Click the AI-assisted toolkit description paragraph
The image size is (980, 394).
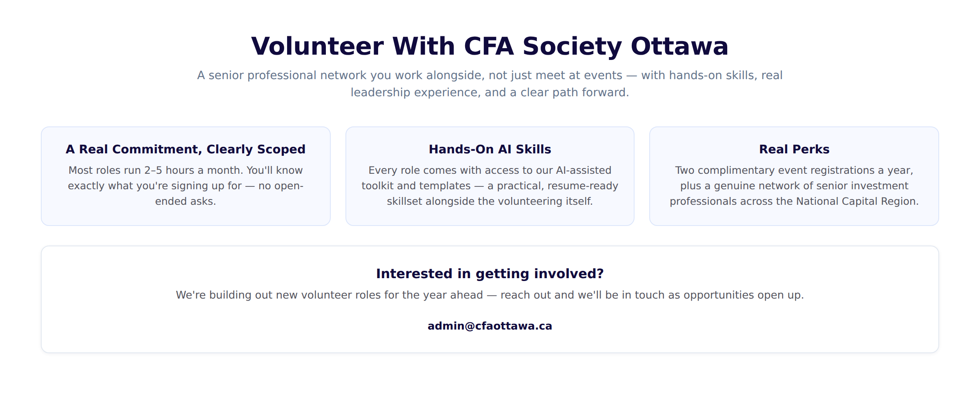490,186
